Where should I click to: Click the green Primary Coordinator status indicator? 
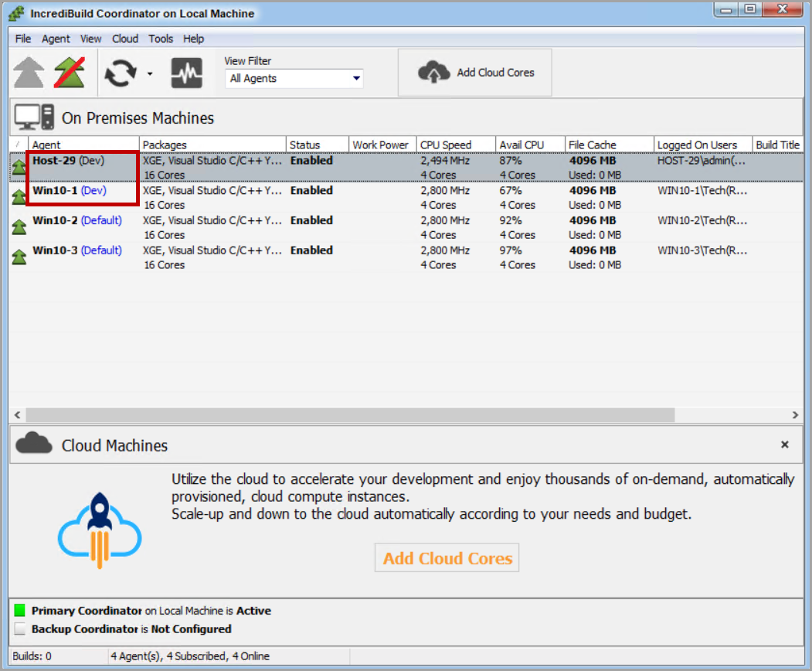pyautogui.click(x=20, y=611)
